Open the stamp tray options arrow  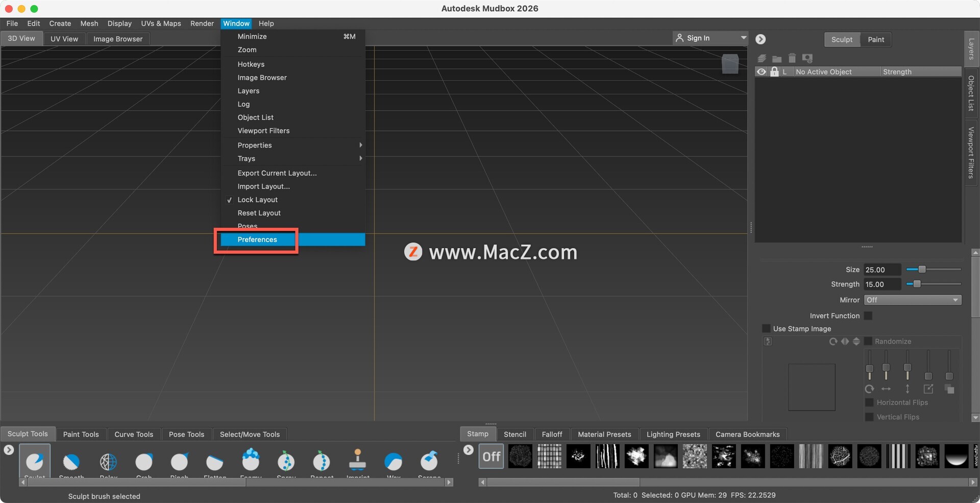point(469,450)
